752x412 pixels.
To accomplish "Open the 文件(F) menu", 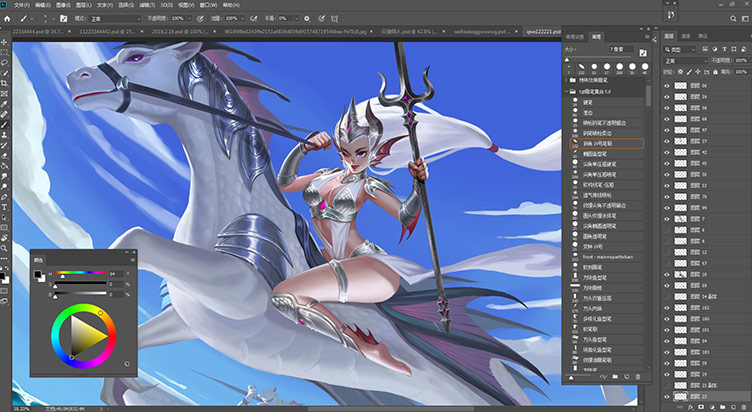I will (x=22, y=5).
